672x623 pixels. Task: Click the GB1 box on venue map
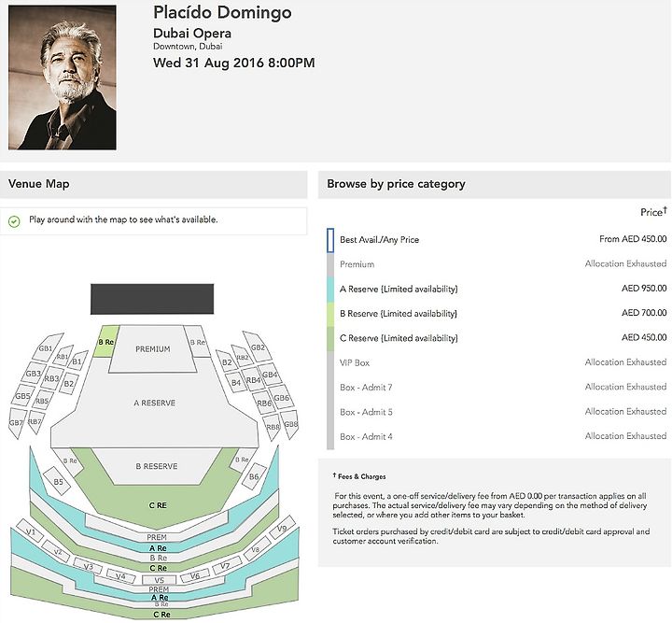(47, 347)
